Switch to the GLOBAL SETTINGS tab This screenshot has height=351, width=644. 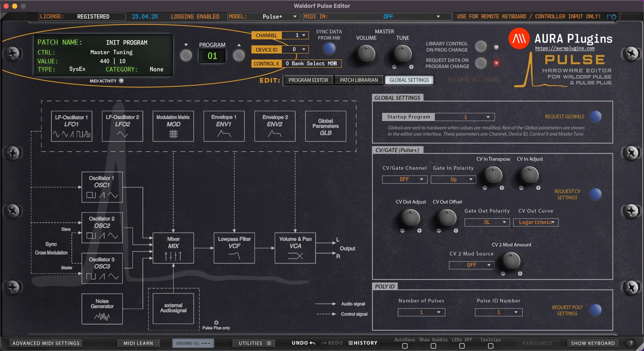tap(409, 80)
